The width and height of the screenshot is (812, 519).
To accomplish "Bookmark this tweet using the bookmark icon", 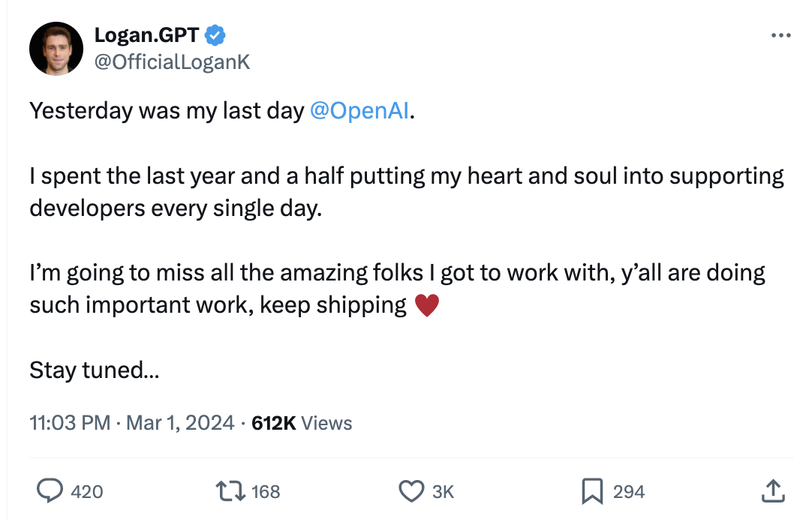I will 592,491.
